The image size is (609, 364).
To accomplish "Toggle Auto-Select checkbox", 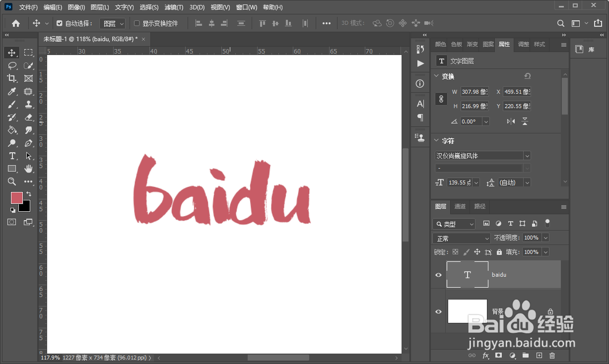I will [x=60, y=23].
